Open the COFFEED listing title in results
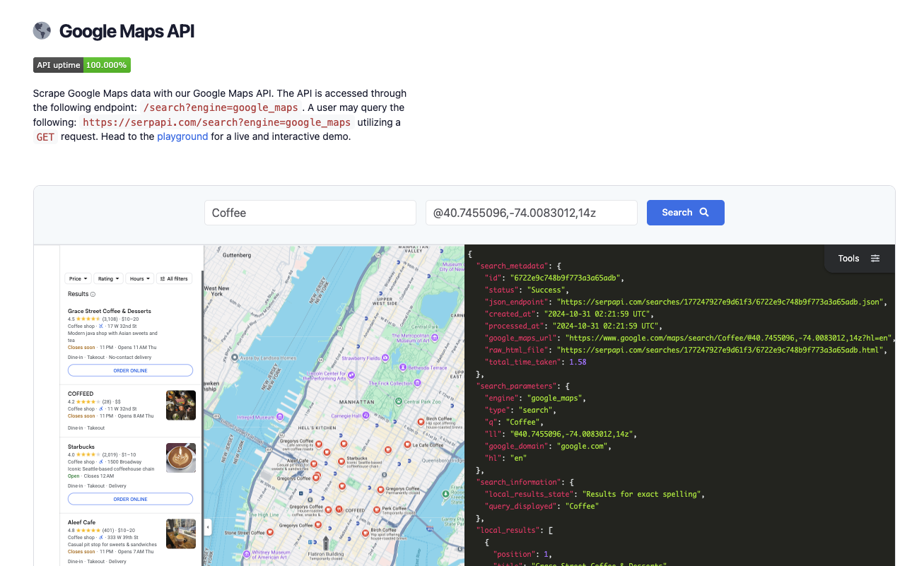Screen dimensions: 924x566 [81, 394]
